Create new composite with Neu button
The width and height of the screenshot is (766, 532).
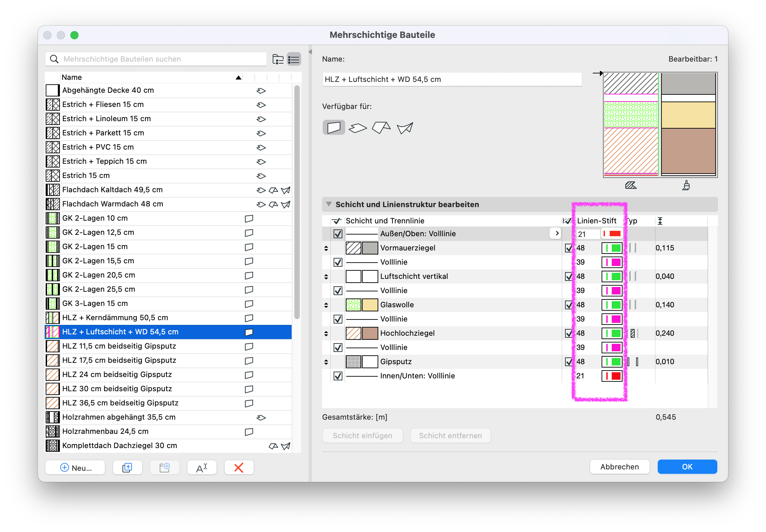click(x=75, y=468)
